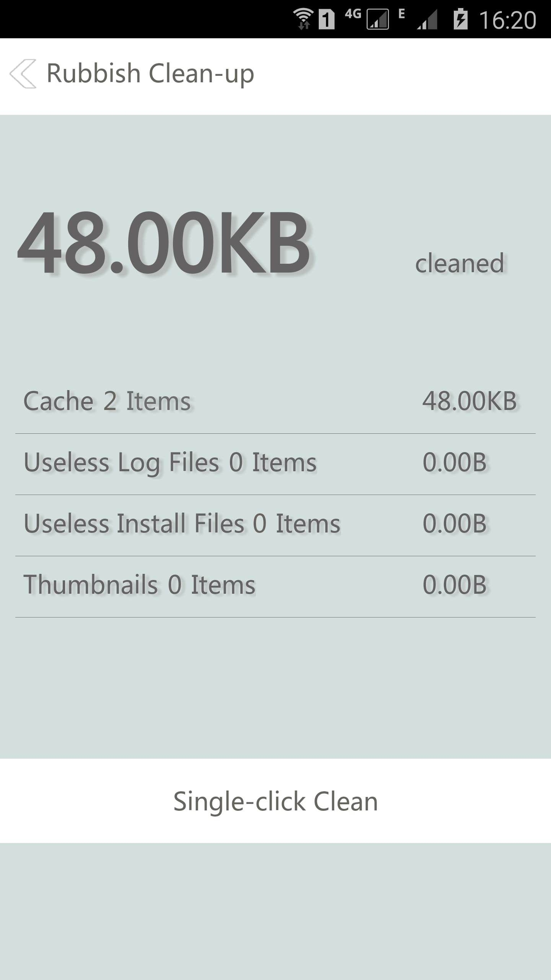Tap the Cache row's 48.00KB size
This screenshot has height=980, width=551.
[469, 401]
